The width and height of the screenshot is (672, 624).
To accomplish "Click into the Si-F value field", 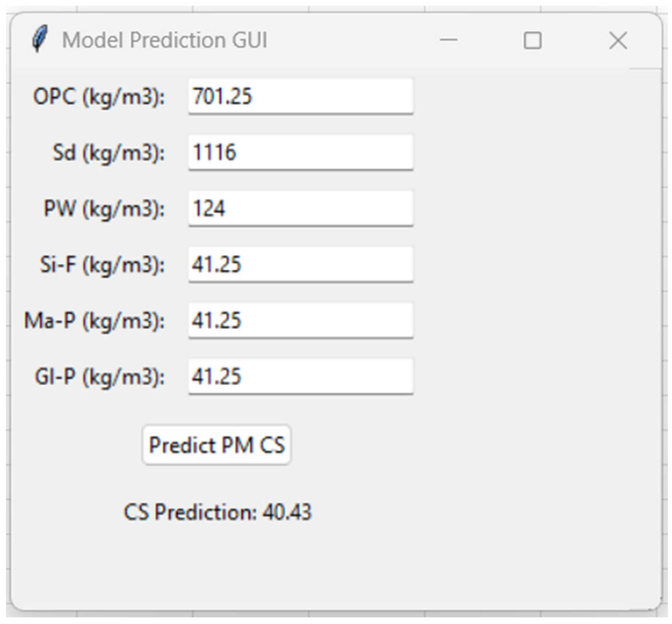I will [301, 264].
